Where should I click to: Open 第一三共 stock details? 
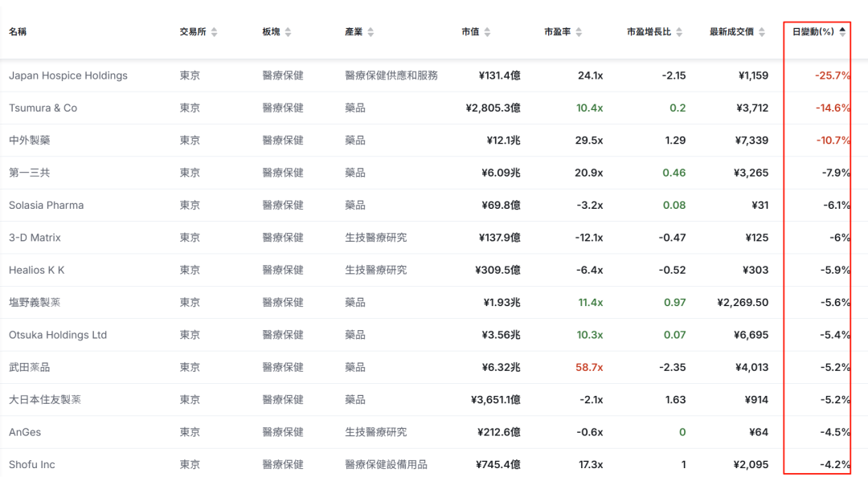(x=30, y=173)
